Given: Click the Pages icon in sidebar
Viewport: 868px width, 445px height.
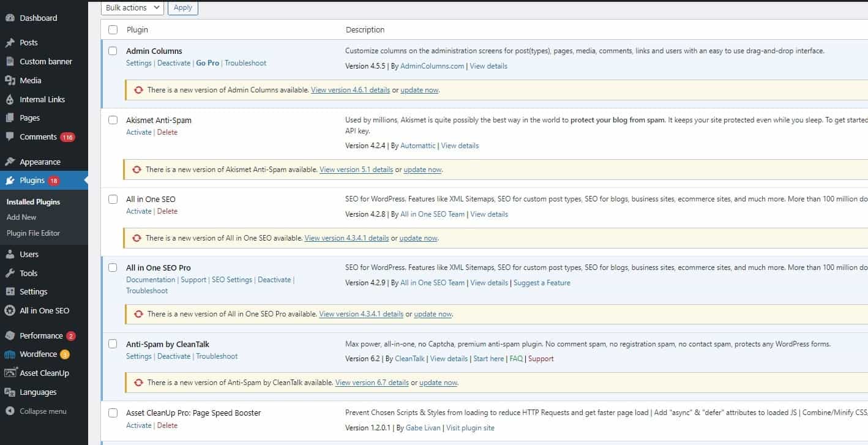Looking at the screenshot, I should 10,118.
